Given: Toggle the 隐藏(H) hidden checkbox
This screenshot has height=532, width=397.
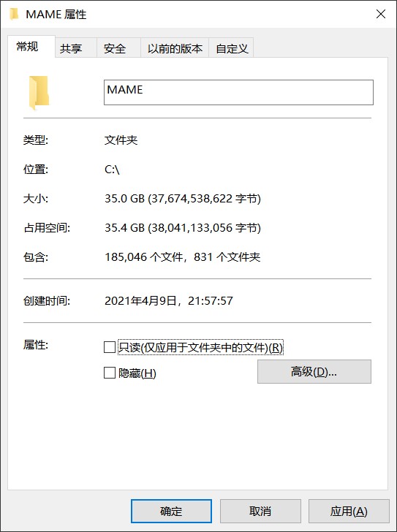Looking at the screenshot, I should click(109, 373).
